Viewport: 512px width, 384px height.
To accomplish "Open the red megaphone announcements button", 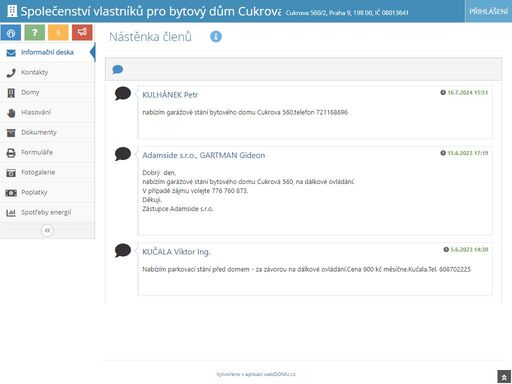I will [82, 33].
